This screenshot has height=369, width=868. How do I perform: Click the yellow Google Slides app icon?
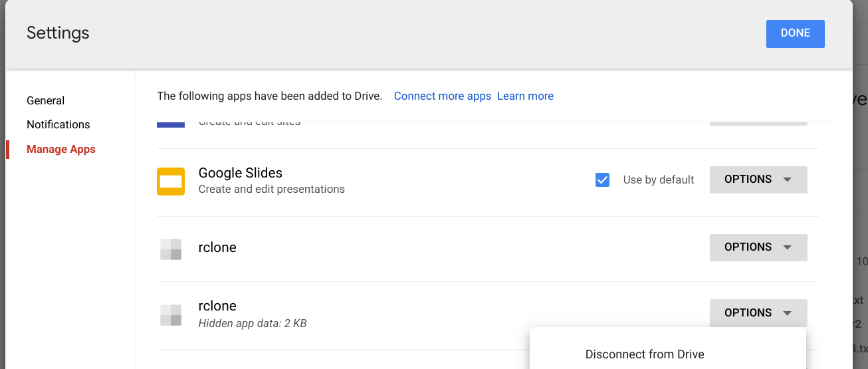click(x=170, y=182)
